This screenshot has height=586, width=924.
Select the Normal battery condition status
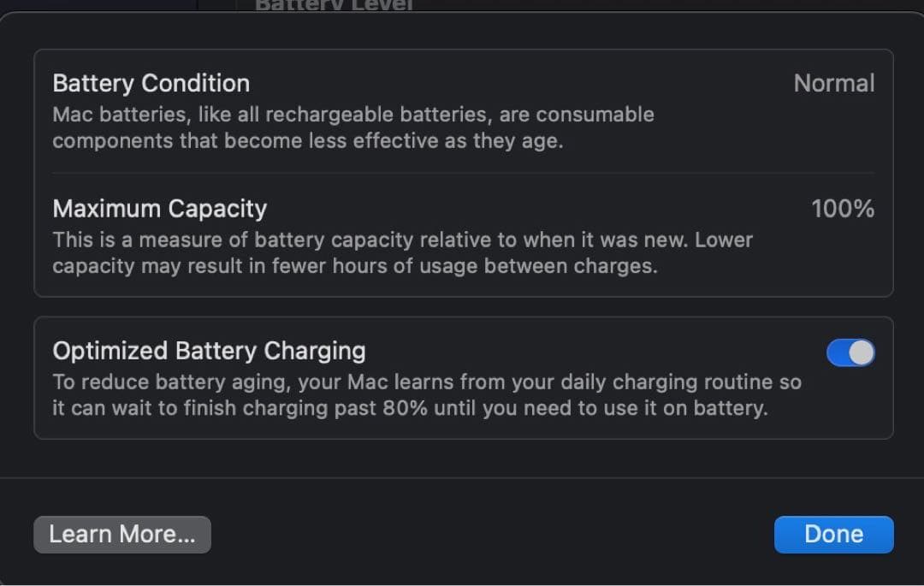833,84
